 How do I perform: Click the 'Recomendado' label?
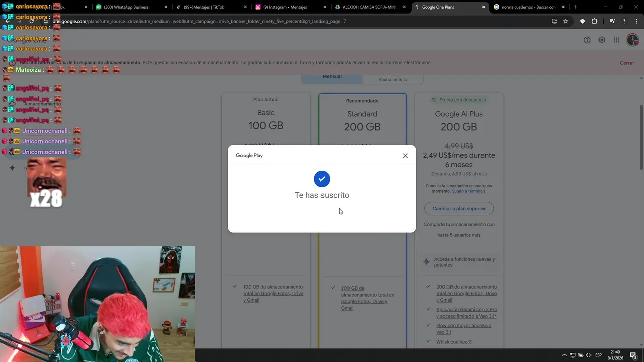pos(362,101)
